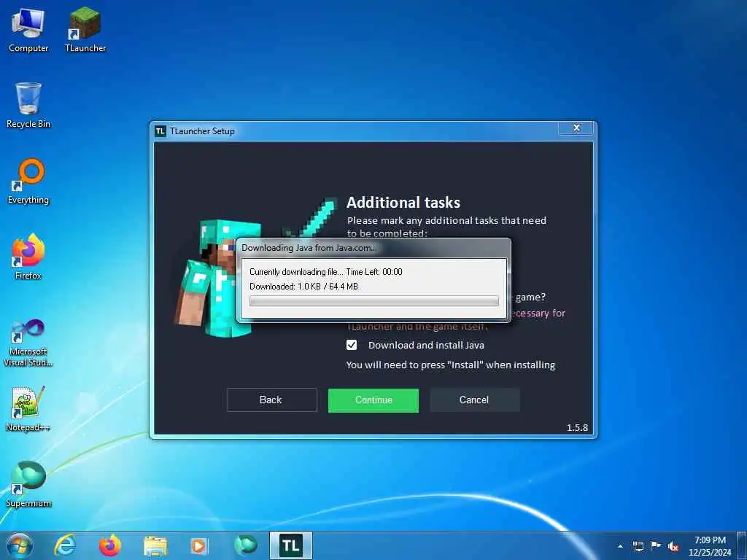The width and height of the screenshot is (747, 560).
Task: Select the Notepad++ desktop shortcut
Action: click(x=28, y=408)
